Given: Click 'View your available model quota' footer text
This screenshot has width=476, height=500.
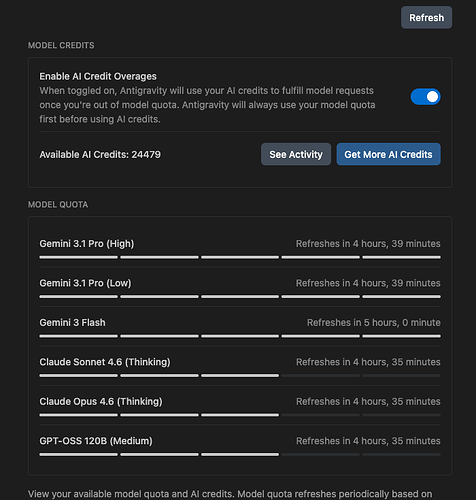Looking at the screenshot, I should [x=230, y=494].
